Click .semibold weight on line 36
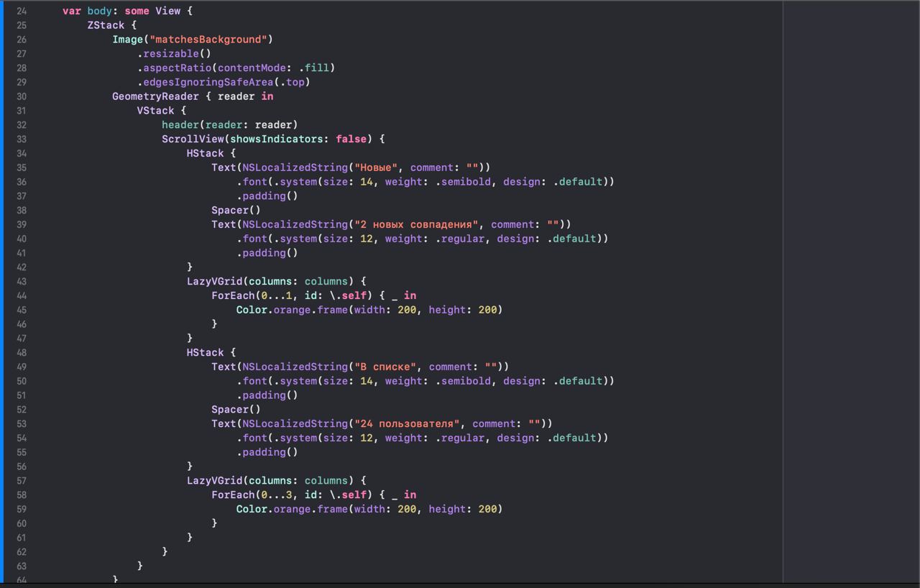This screenshot has width=920, height=588. coord(462,182)
